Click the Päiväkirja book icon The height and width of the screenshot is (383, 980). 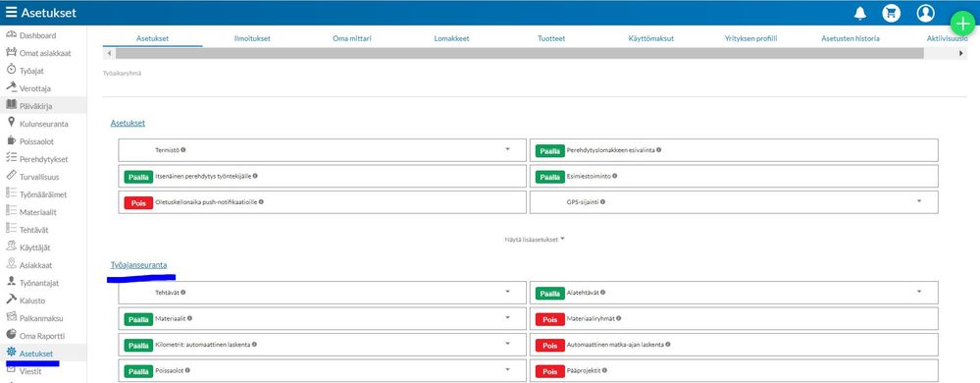pyautogui.click(x=11, y=105)
